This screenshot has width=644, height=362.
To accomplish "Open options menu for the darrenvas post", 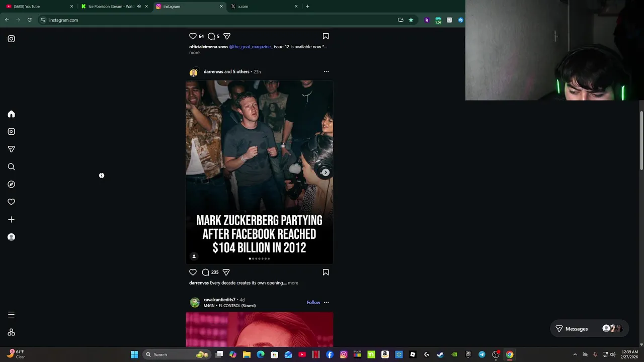I will (x=326, y=71).
